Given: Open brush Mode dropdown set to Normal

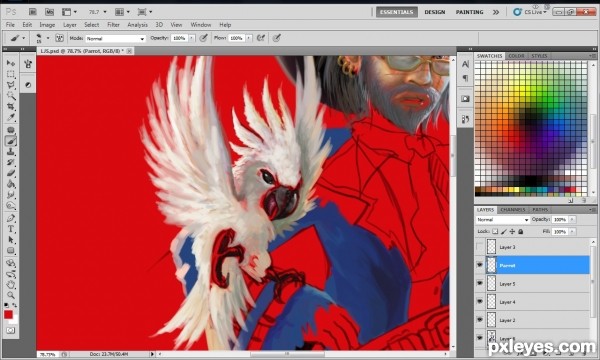Looking at the screenshot, I should (x=116, y=39).
